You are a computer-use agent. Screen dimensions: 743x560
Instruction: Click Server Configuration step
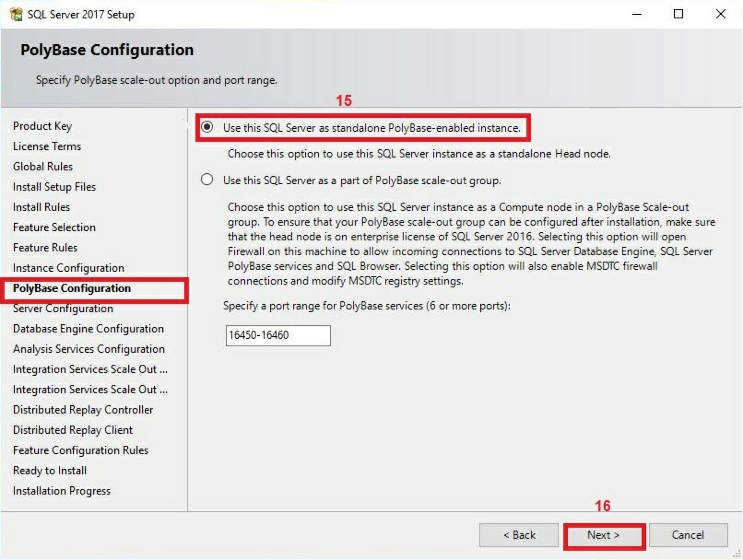[63, 309]
